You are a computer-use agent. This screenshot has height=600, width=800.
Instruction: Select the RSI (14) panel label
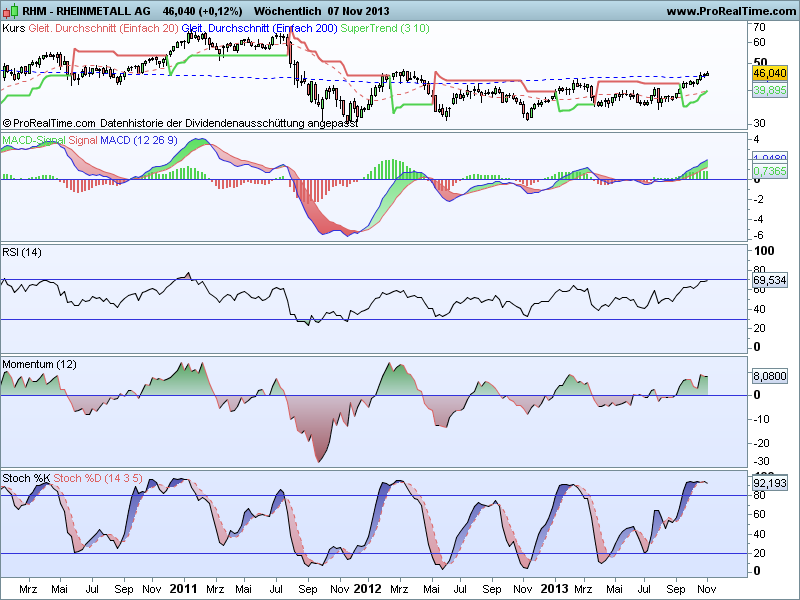(x=22, y=252)
